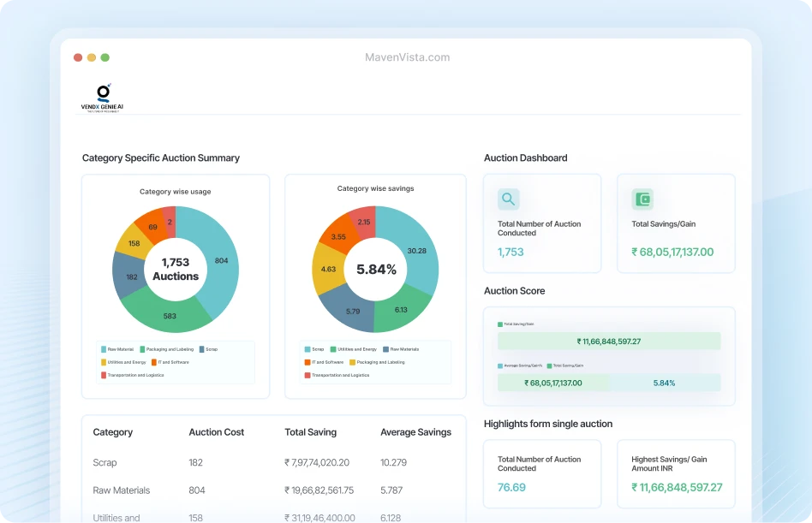812x523 pixels.
Task: Click the 5.787 average savings cell
Action: point(391,490)
